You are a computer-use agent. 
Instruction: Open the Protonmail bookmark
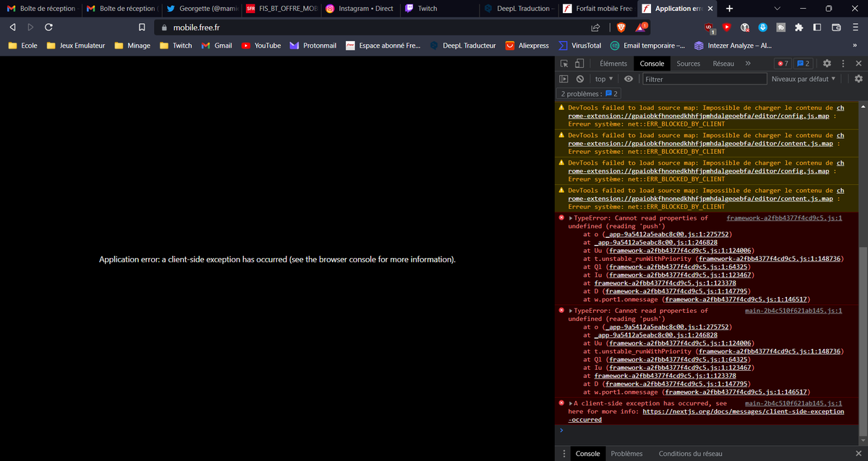pyautogui.click(x=312, y=46)
